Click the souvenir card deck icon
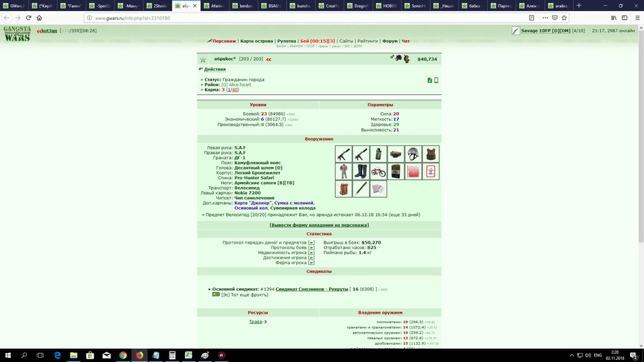The image size is (644, 362). click(378, 189)
